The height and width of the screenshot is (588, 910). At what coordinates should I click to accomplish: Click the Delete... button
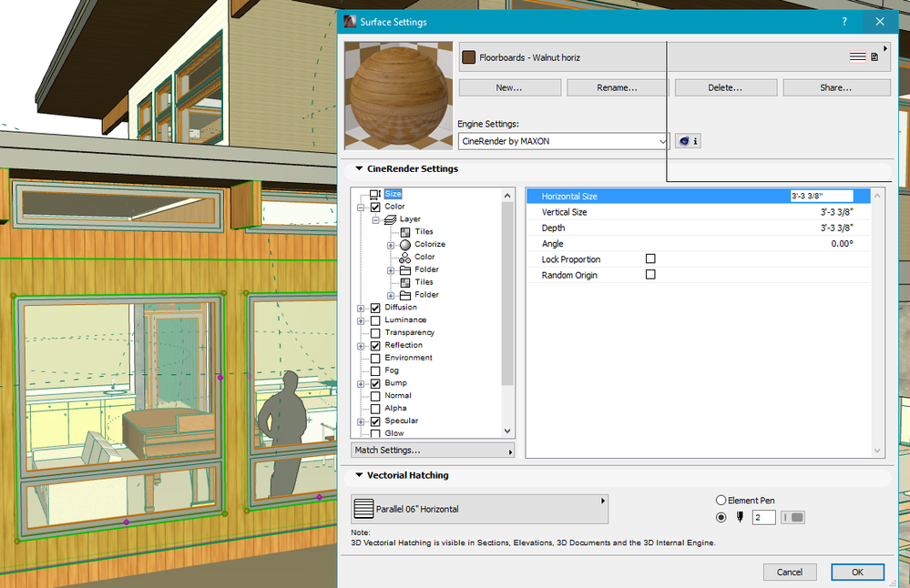[725, 87]
